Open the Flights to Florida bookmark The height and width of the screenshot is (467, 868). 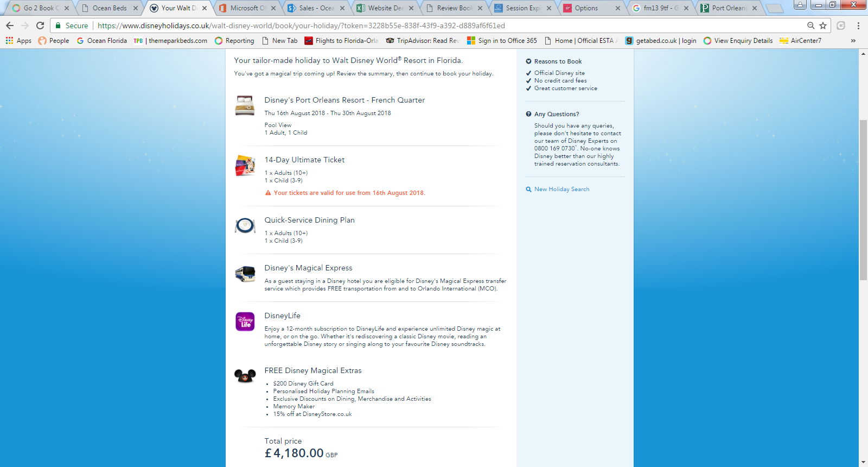(x=342, y=41)
